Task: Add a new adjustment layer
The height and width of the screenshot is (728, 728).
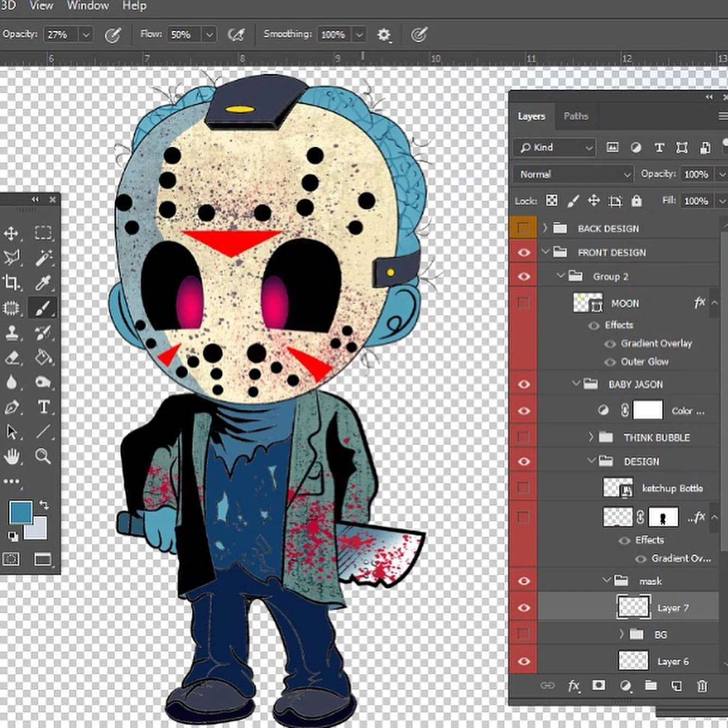Action: pos(625,685)
